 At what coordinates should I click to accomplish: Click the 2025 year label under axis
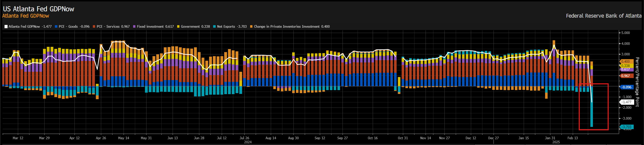click(556, 142)
